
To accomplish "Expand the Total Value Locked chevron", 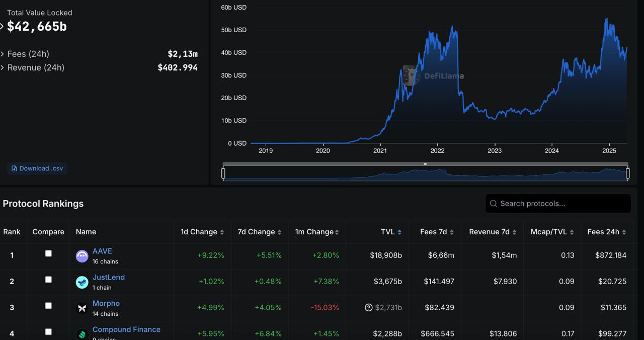I will (x=2, y=26).
